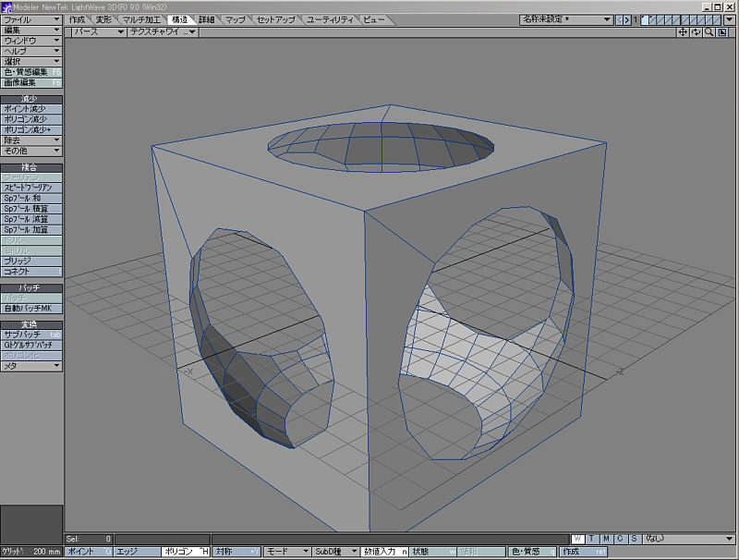739x560 pixels.
Task: Open the パース view type dropdown
Action: tap(97, 31)
